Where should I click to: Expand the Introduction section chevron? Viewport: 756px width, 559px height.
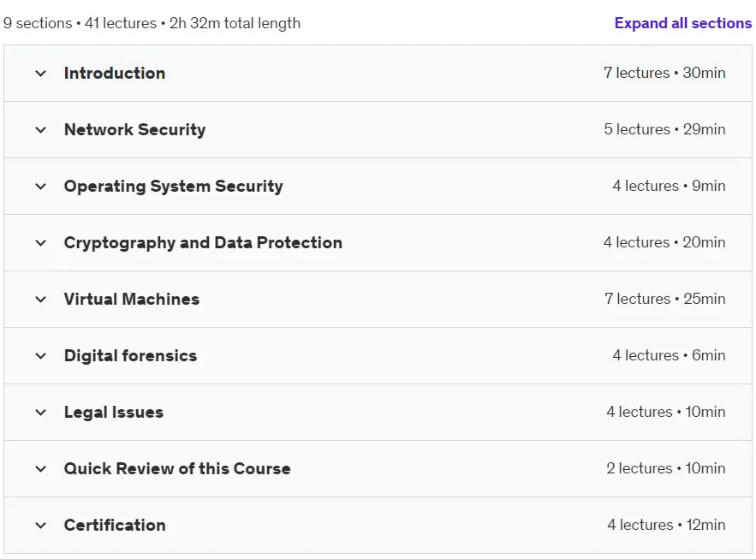pos(41,74)
